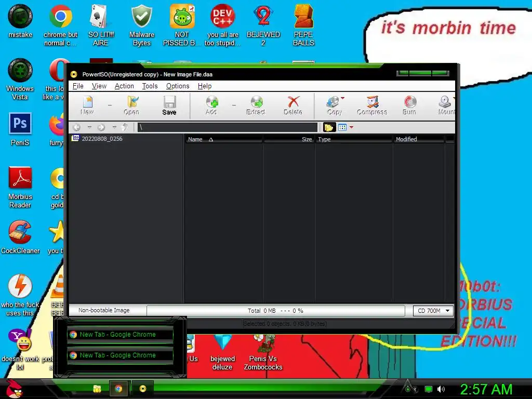The width and height of the screenshot is (532, 399).
Task: Switch to first New Tab Google Chrome preview
Action: click(120, 335)
